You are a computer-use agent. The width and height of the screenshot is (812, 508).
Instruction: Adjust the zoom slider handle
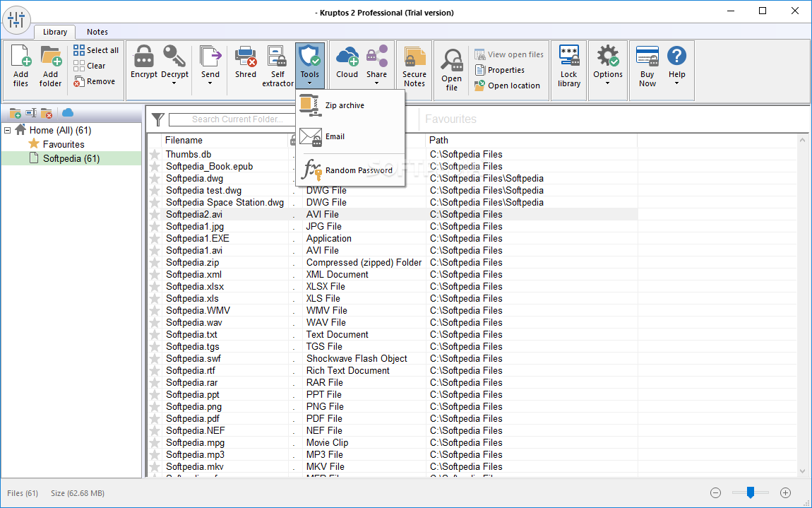tap(751, 492)
